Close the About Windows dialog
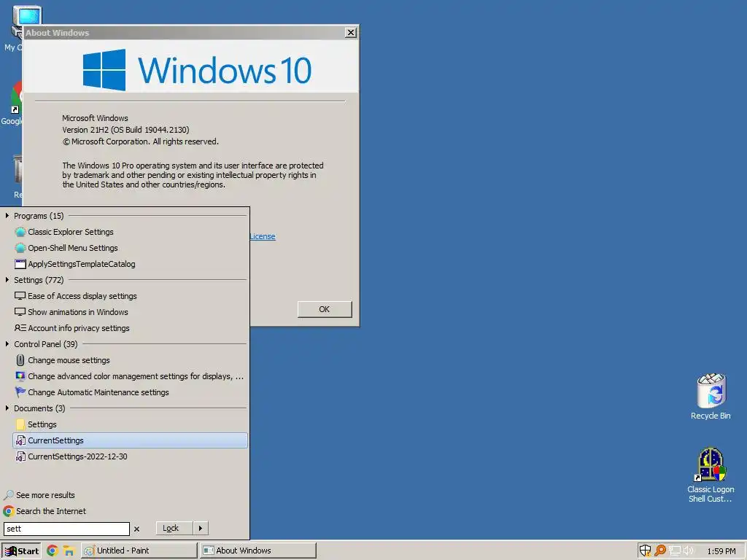The height and width of the screenshot is (560, 747). pos(351,32)
